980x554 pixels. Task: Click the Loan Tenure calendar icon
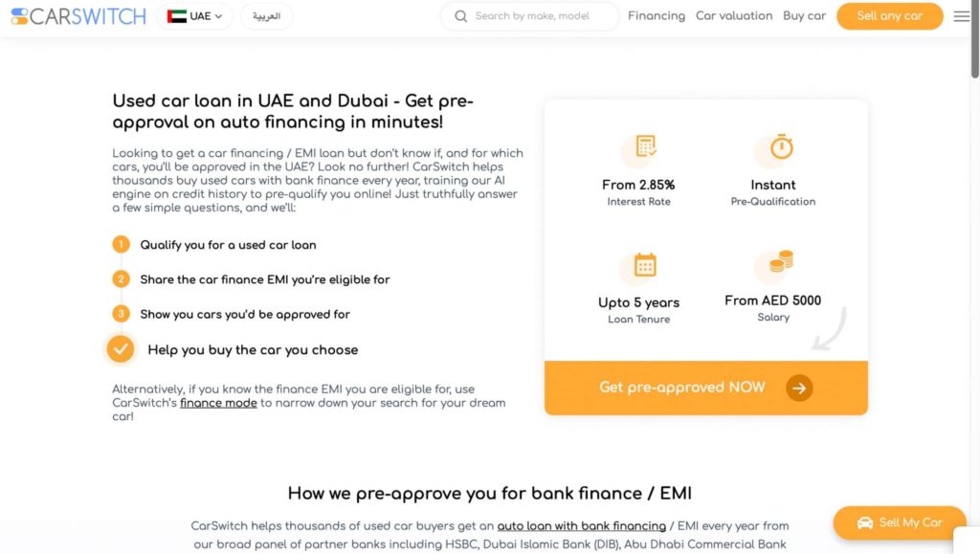click(x=645, y=265)
